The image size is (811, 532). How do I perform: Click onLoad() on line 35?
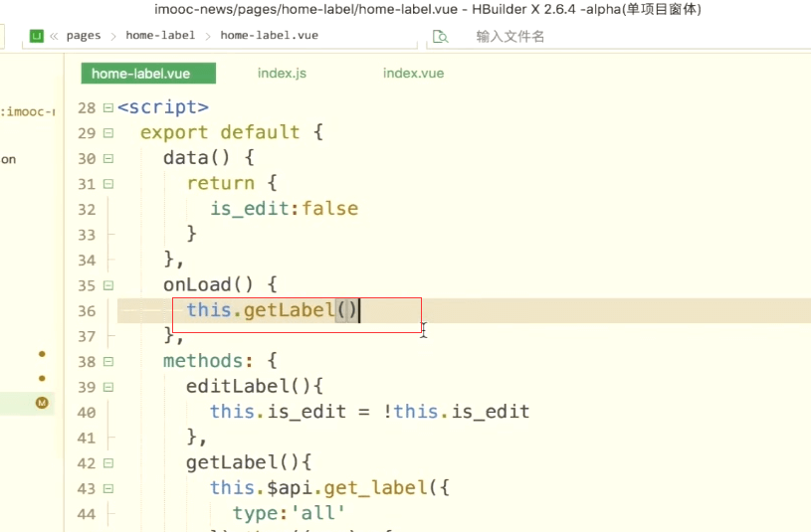(x=208, y=284)
